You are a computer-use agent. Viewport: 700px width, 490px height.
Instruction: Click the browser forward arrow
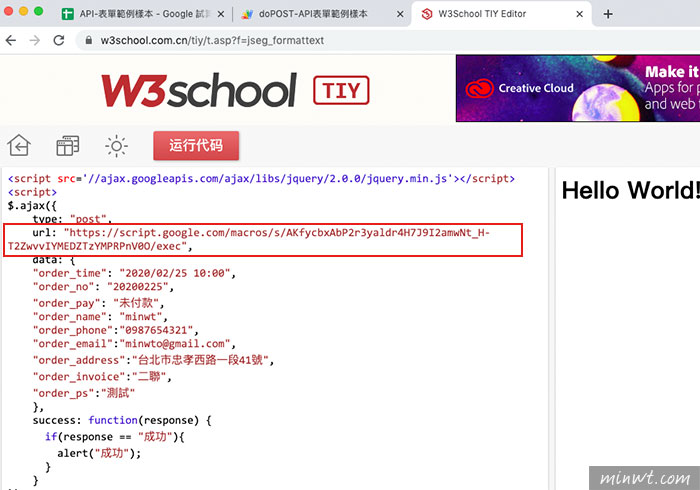(34, 41)
